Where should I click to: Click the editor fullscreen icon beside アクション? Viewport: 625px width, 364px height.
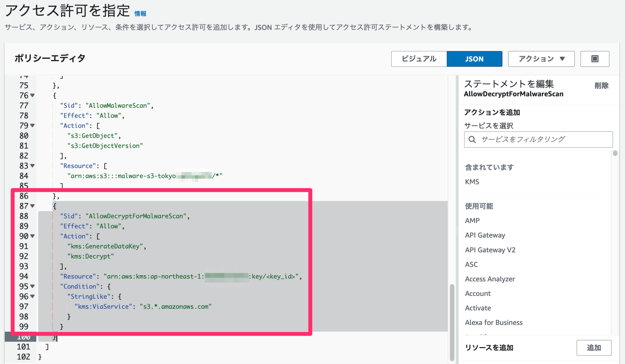click(x=594, y=59)
